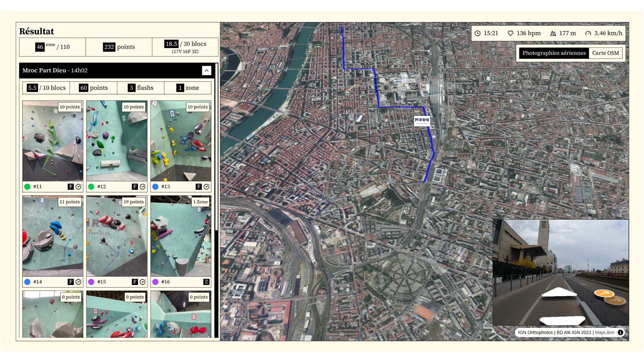Open the bloc #15 photo worth 19 points
The image size is (644, 362).
117,236
